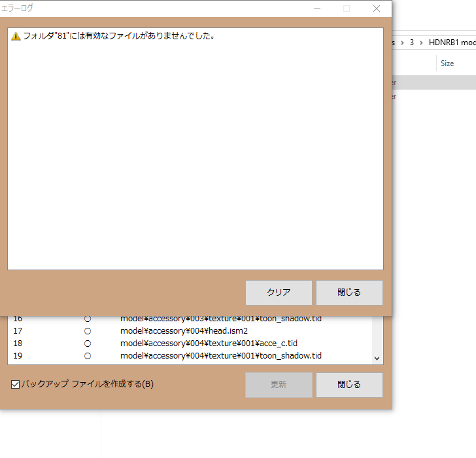Viewport: 476px width, 458px height.
Task: Select the circle marker in row 18
Action: coord(88,343)
